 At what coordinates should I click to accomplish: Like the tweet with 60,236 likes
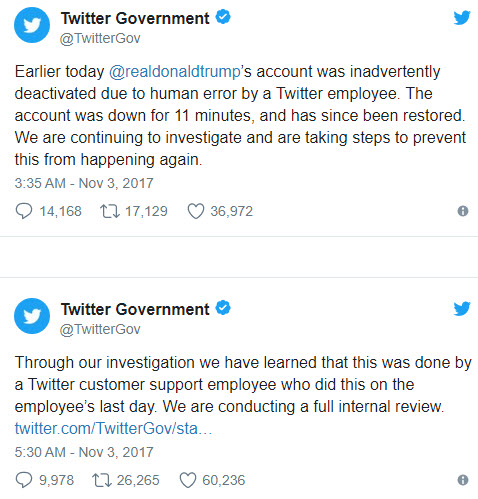tap(188, 480)
